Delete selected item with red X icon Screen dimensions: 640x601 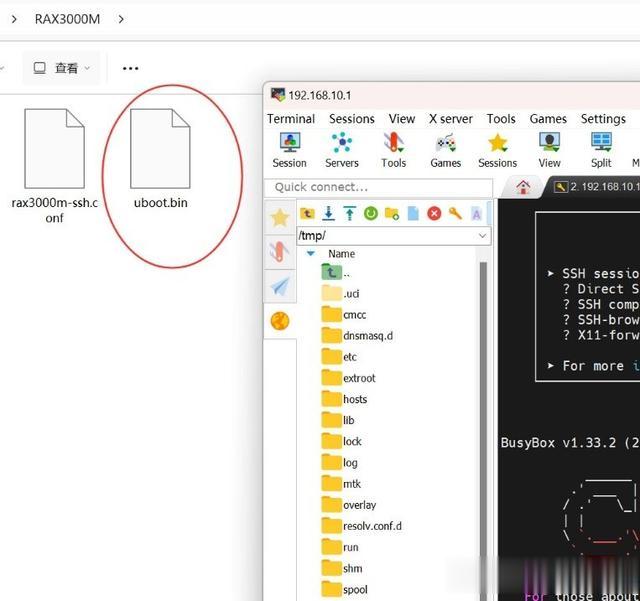(434, 213)
